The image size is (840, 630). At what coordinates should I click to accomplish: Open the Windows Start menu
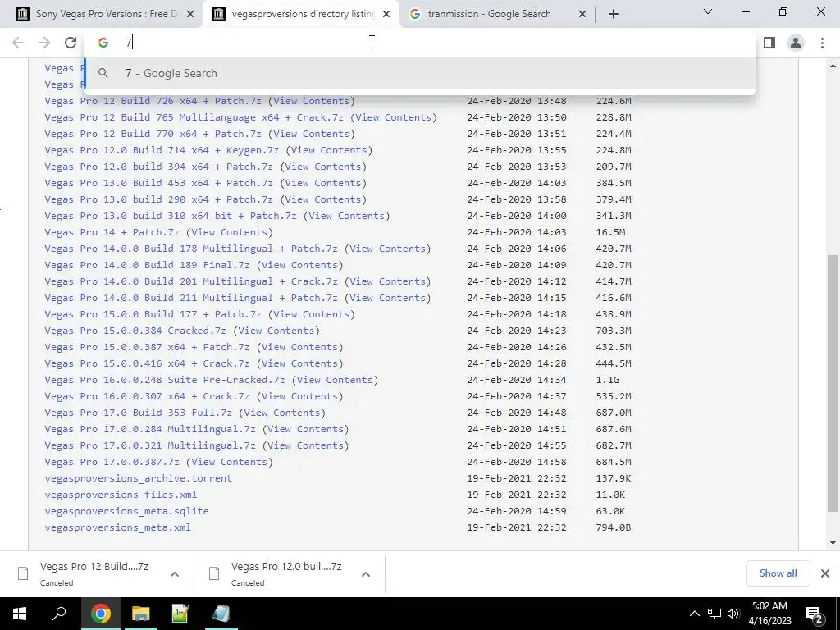20,614
